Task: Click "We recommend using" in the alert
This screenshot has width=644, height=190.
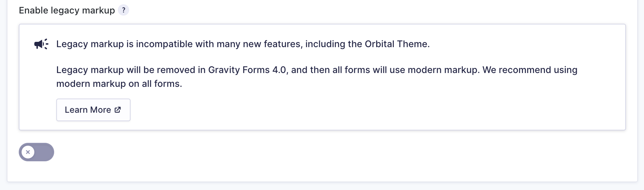Action: (x=530, y=70)
